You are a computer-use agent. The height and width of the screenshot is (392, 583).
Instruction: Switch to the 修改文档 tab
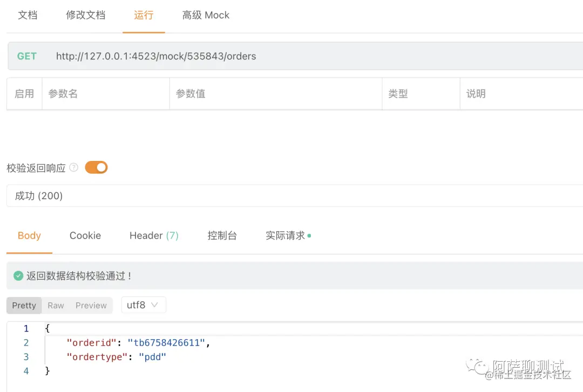[85, 15]
